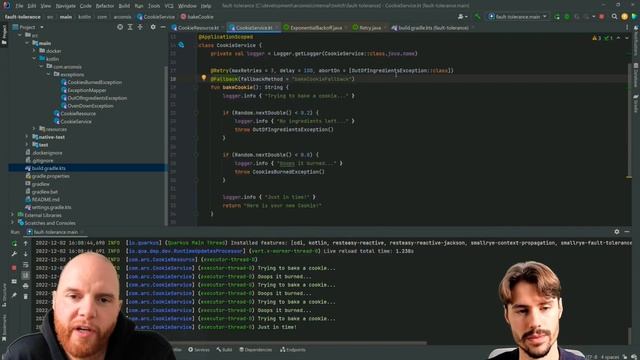
Task: Open the VCS menu
Action: click(169, 6)
